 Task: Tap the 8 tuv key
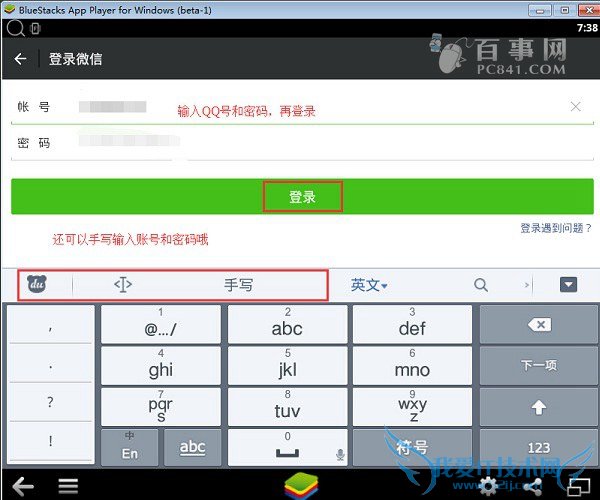click(287, 407)
